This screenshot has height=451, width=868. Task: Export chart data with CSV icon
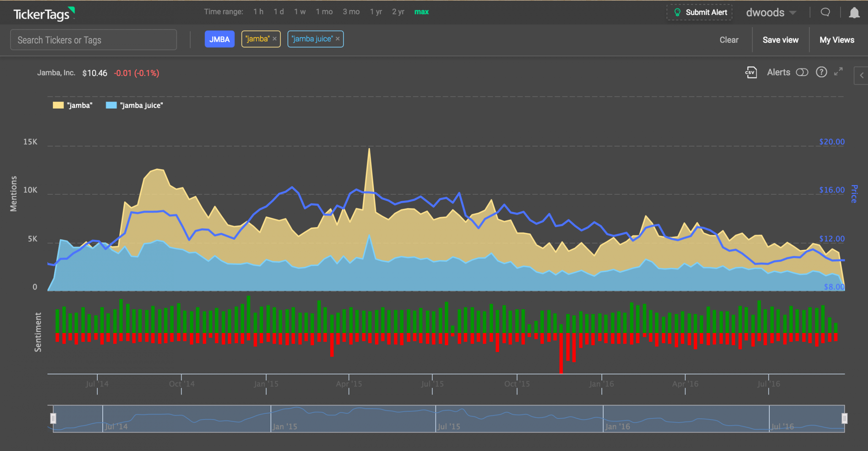click(x=751, y=72)
